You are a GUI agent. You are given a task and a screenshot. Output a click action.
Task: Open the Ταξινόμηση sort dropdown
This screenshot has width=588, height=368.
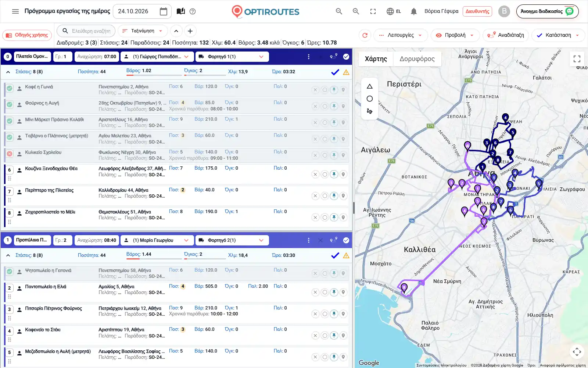tap(143, 31)
